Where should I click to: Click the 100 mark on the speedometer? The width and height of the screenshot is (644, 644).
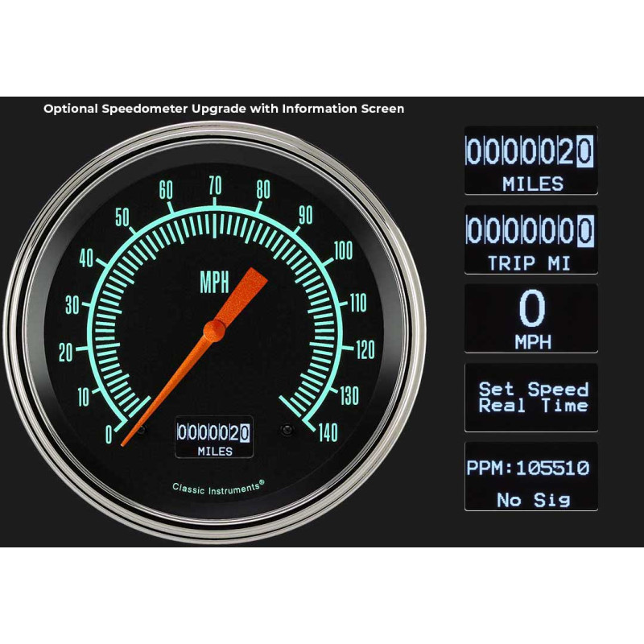point(344,250)
